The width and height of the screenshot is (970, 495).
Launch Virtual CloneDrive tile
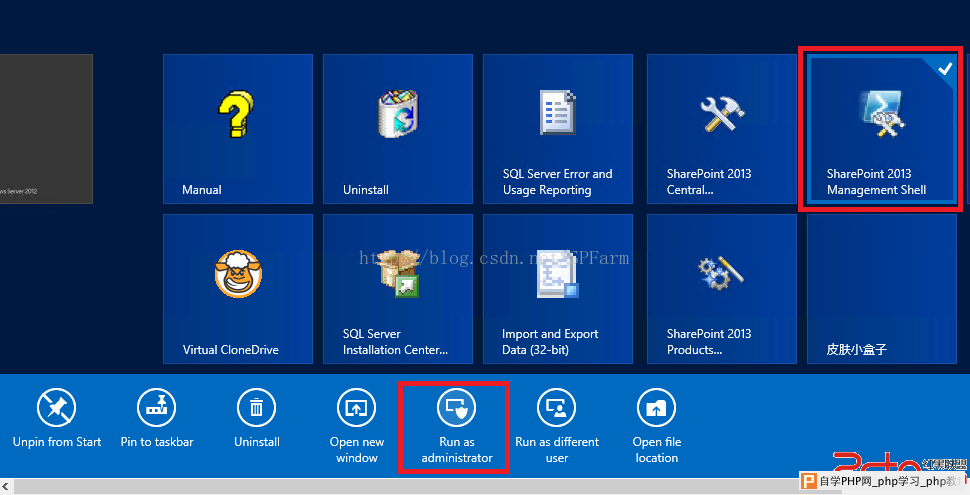[x=238, y=289]
